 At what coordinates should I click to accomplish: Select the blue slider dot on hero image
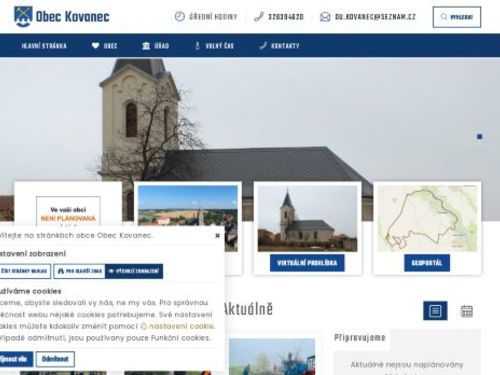[x=480, y=137]
